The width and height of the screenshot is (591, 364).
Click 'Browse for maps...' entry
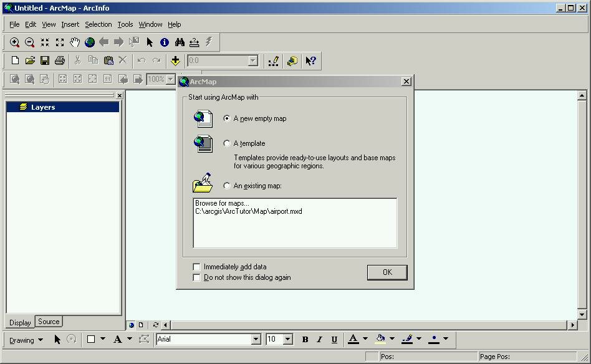(222, 203)
